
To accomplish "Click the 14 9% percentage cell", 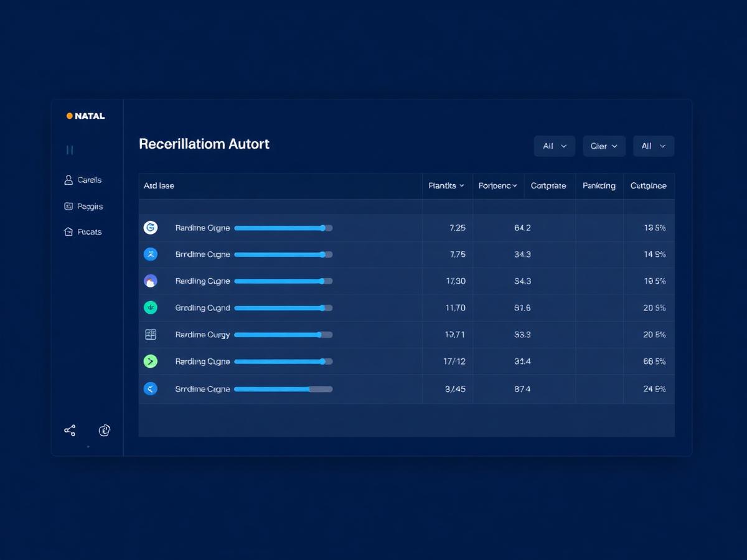I will tap(655, 254).
